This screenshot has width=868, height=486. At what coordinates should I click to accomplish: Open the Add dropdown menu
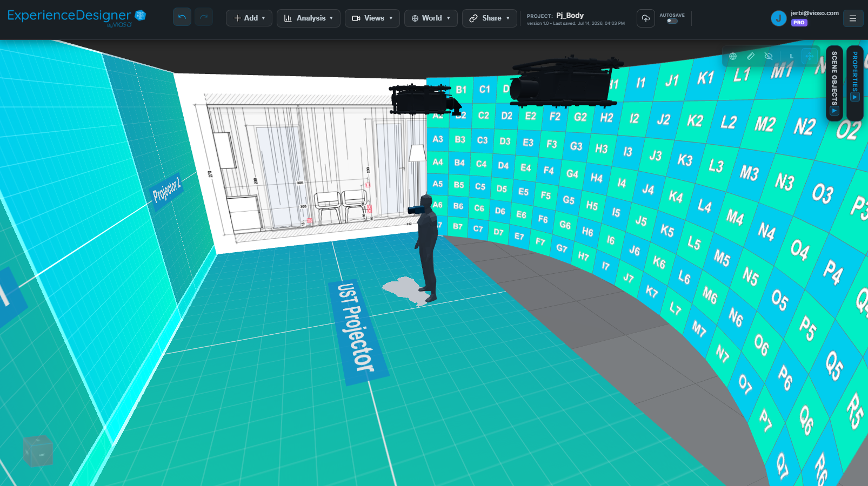tap(249, 18)
